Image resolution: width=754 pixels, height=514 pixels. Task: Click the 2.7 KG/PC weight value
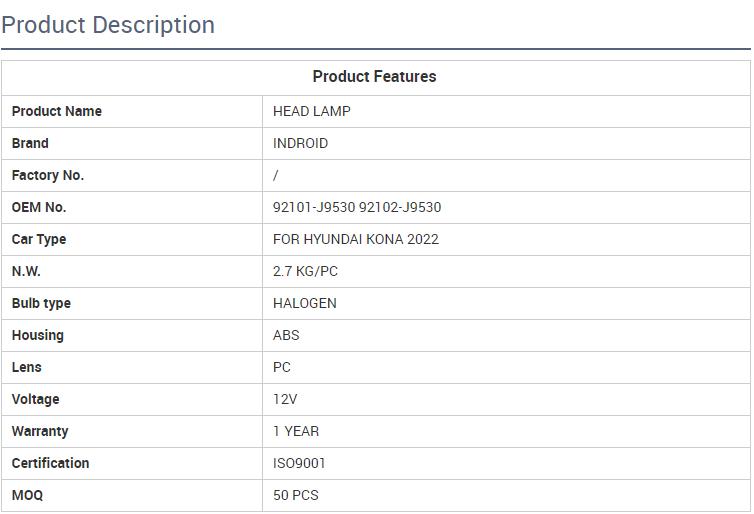pyautogui.click(x=305, y=271)
